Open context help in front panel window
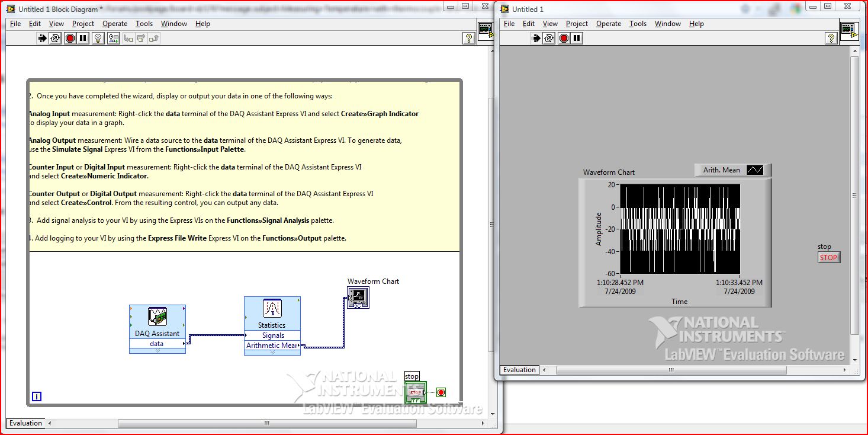Image resolution: width=868 pixels, height=435 pixels. point(831,39)
